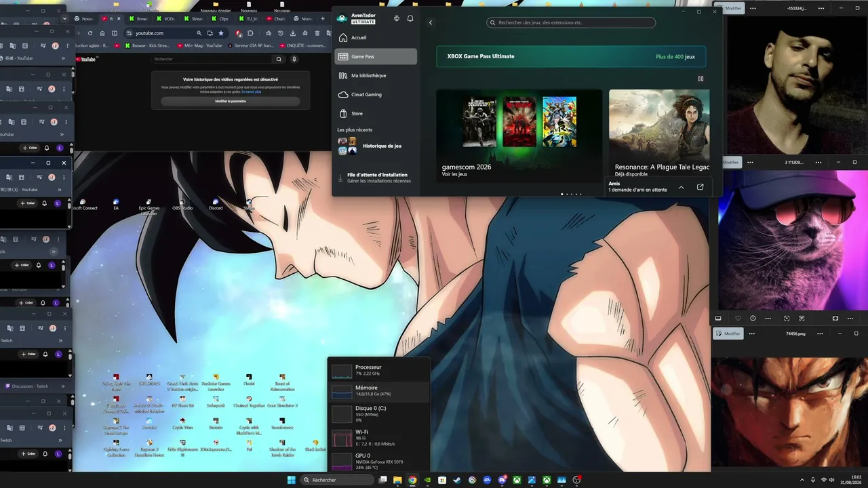Click the Xbox notifications bell icon
The height and width of the screenshot is (488, 868).
[410, 18]
